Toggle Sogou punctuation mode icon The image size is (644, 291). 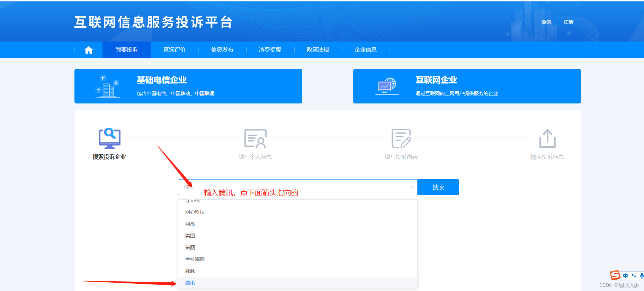pyautogui.click(x=634, y=276)
